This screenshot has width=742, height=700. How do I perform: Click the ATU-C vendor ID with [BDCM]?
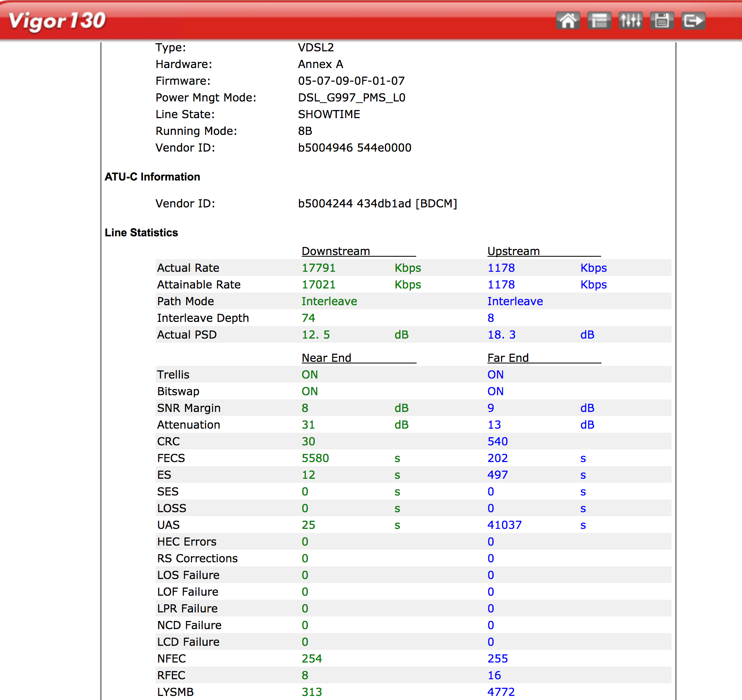(377, 204)
